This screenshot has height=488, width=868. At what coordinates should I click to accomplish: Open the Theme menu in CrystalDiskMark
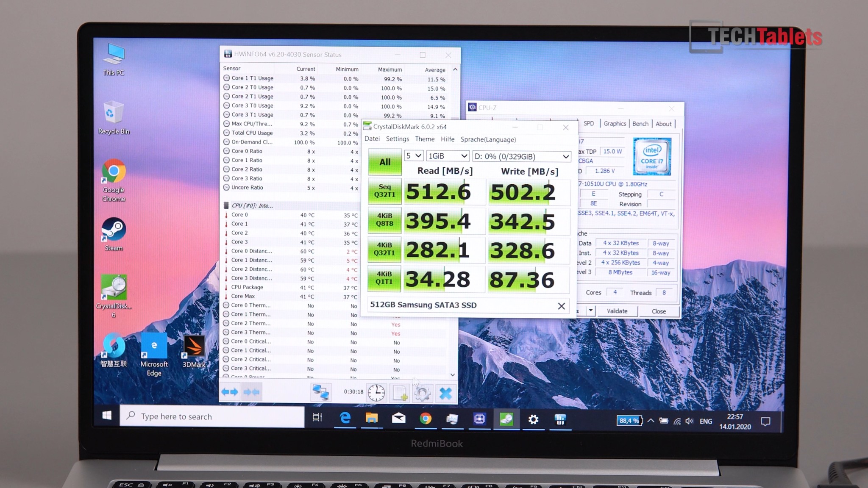(x=425, y=139)
